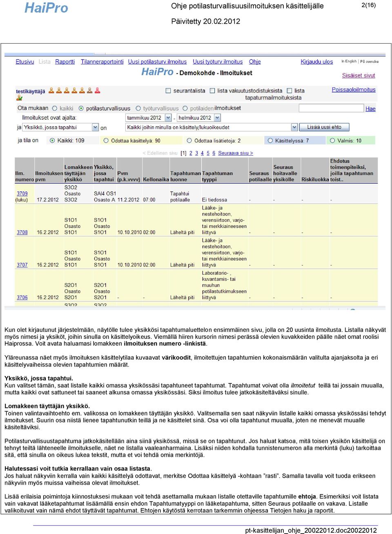Switch language with In English link
This screenshot has width=392, height=534.
(349, 61)
